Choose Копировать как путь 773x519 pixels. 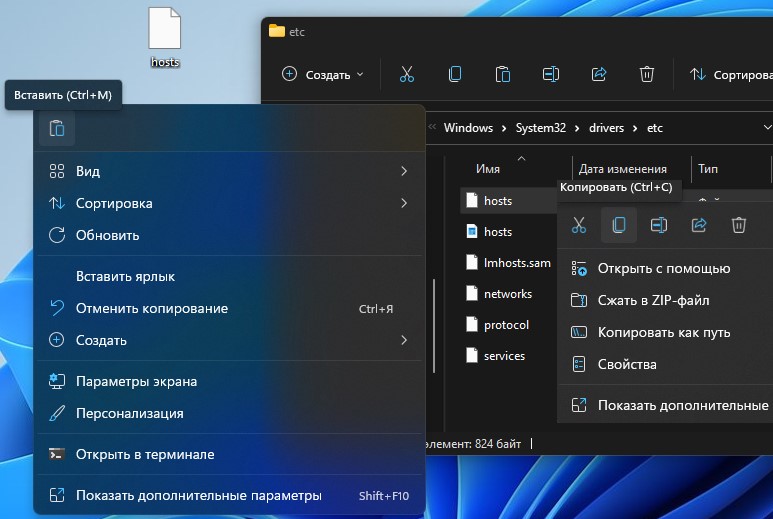tap(667, 333)
